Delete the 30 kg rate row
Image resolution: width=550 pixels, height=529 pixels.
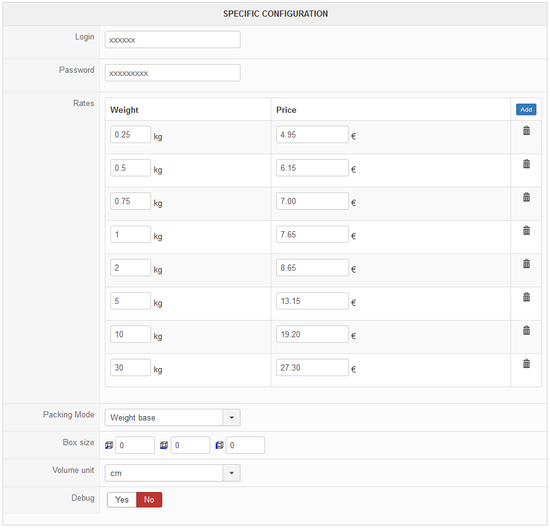[526, 364]
